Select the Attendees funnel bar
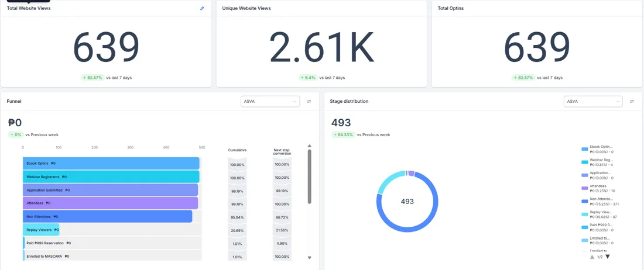Image resolution: width=644 pixels, height=270 pixels. [x=110, y=203]
